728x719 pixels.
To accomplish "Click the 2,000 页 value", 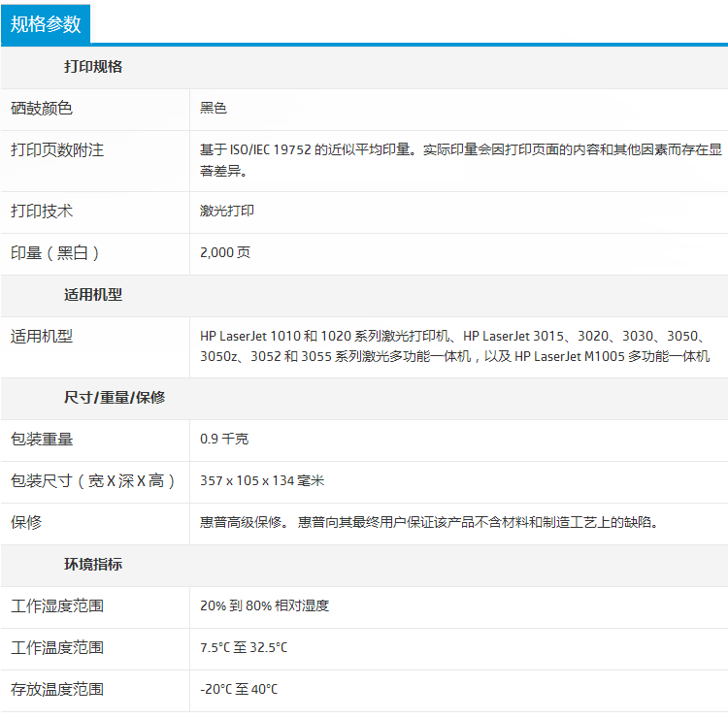I will point(225,252).
